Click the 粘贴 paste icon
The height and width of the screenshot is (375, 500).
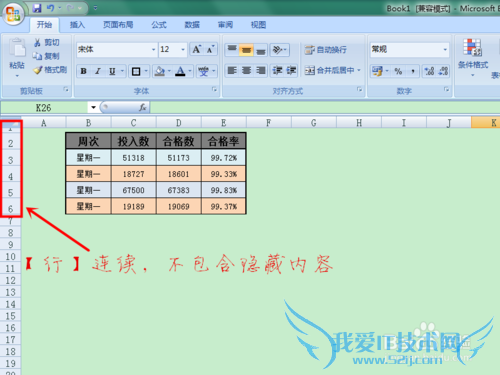(17, 48)
